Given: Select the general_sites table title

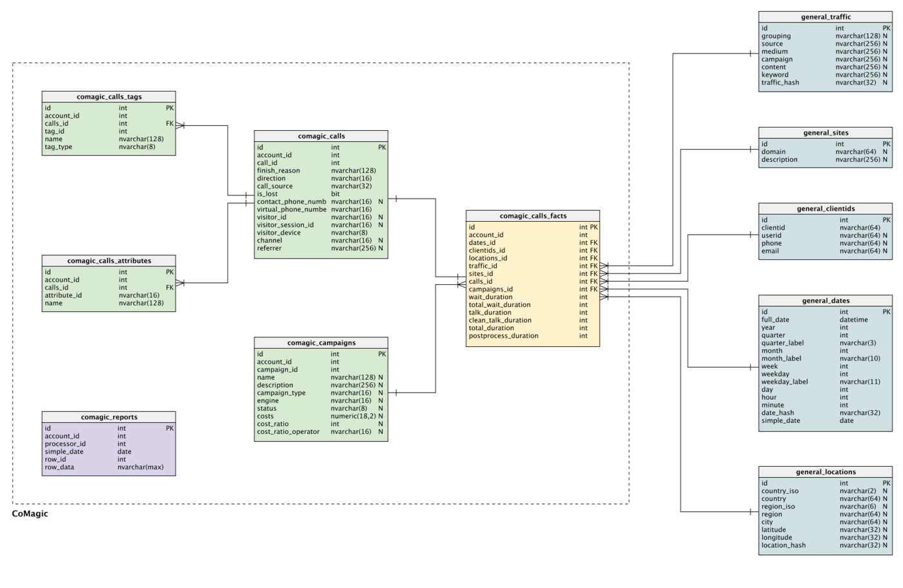Looking at the screenshot, I should (x=826, y=133).
